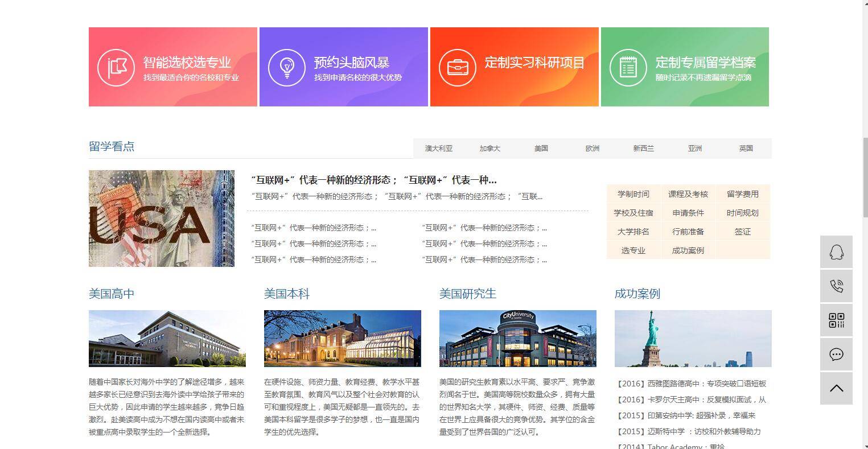Click 成功案例 in the topic grid
868x449 pixels.
(688, 250)
